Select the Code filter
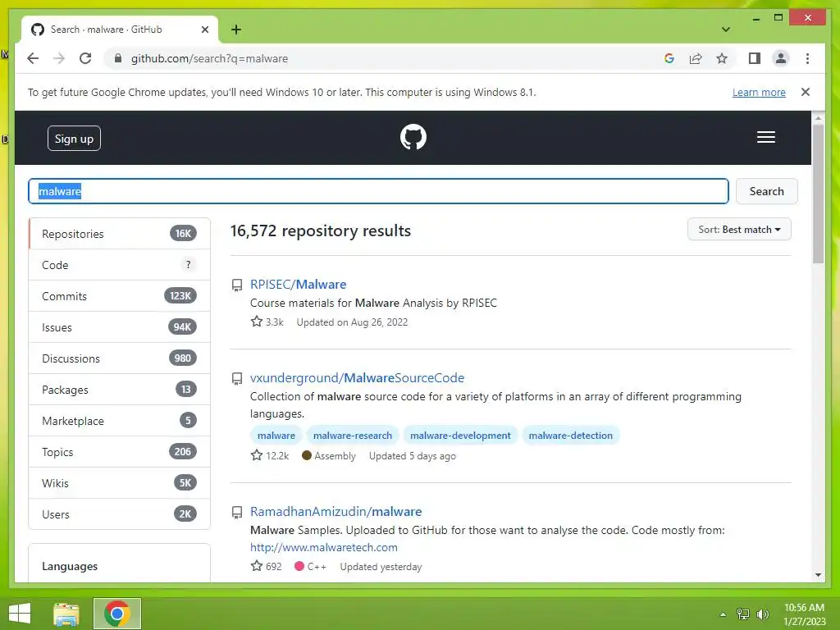The width and height of the screenshot is (840, 630). point(120,265)
